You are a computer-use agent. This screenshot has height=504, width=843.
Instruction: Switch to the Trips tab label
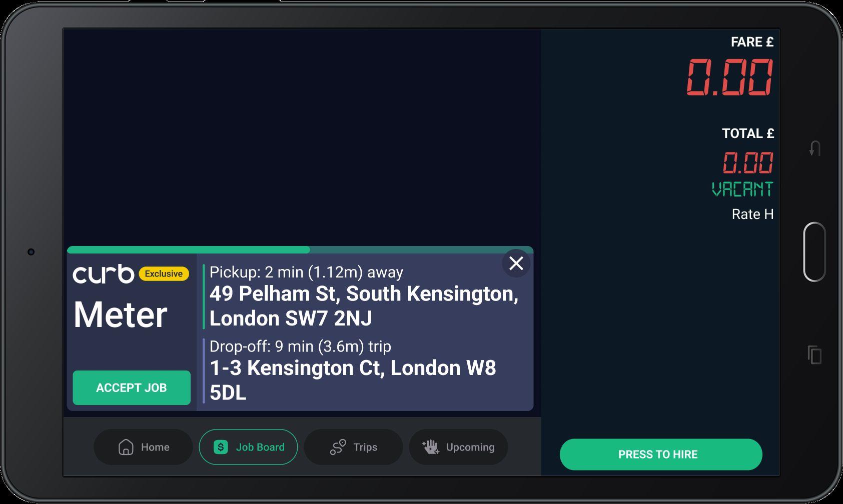click(x=365, y=447)
